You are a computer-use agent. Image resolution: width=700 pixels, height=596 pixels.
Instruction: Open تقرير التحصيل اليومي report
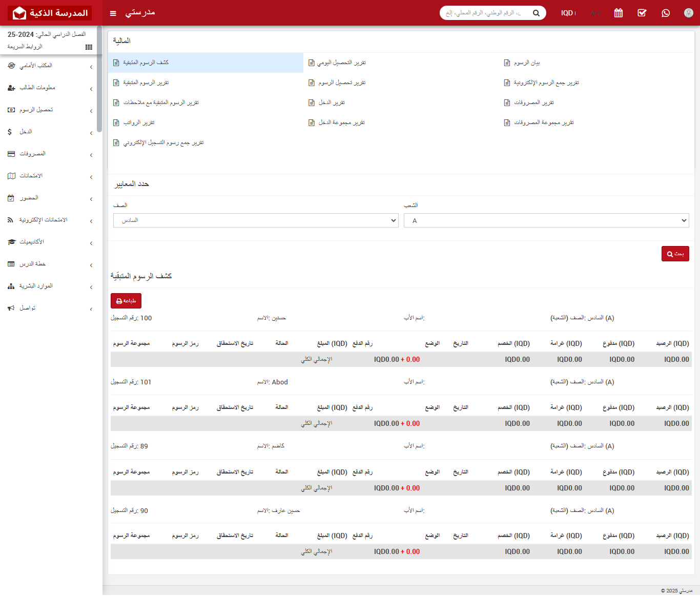pos(341,63)
